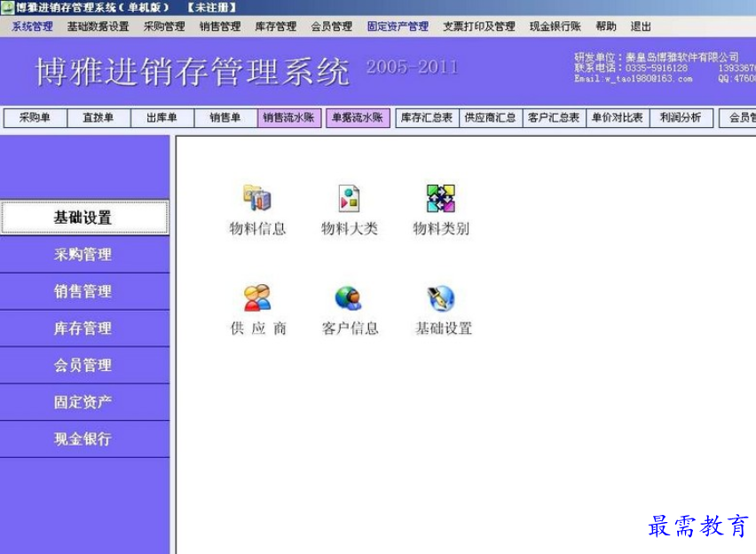Open the 物料大类 icon
756x554 pixels.
tap(349, 198)
